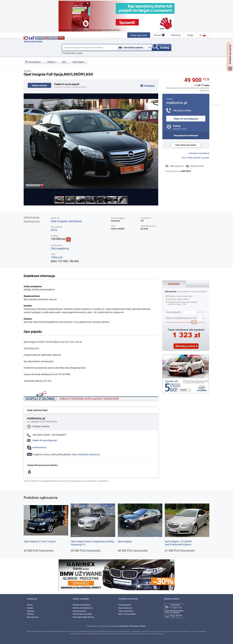
Task: Click the Cena pojazdu input field
Action: pyautogui.click(x=194, y=312)
